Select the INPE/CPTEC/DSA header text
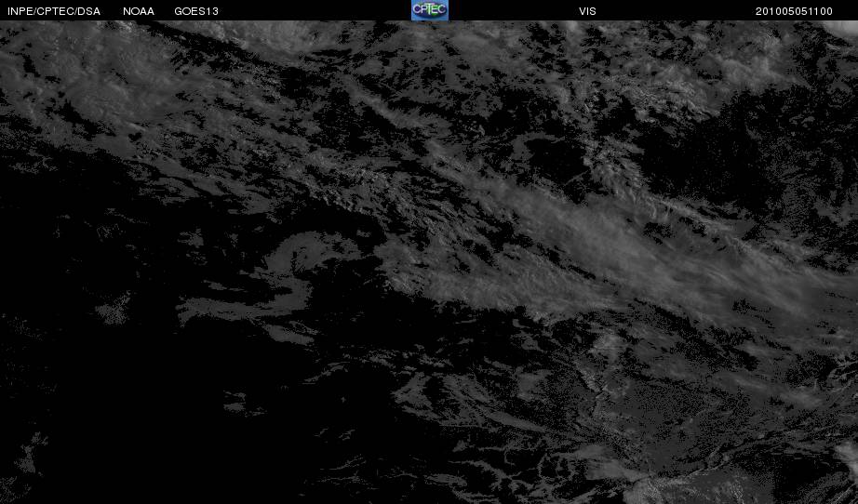 [54, 11]
